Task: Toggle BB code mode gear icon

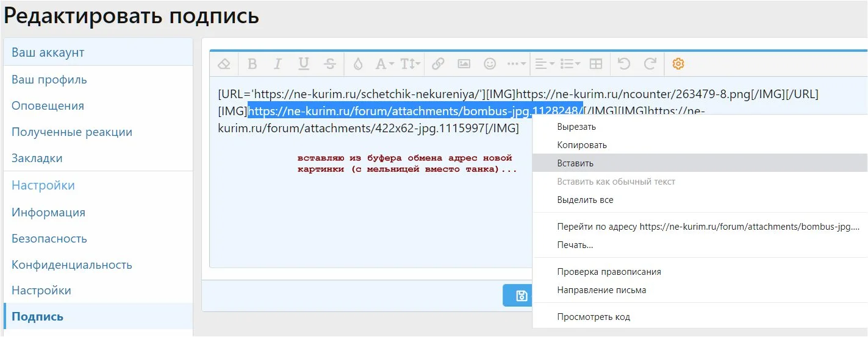Action: [678, 63]
